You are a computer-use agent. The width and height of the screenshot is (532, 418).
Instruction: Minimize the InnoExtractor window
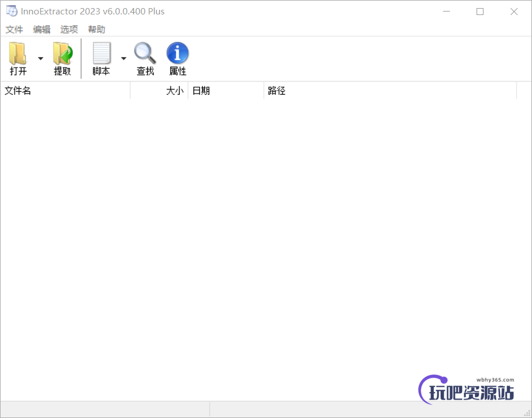point(447,12)
